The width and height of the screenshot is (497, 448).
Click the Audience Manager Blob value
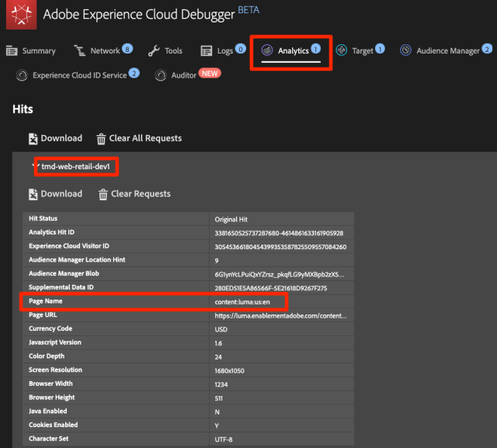pyautogui.click(x=280, y=274)
